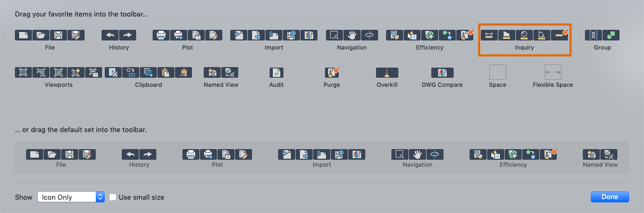The image size is (644, 213).
Task: Select the Measure Distance icon in the Inquiry group
Action: [x=490, y=36]
